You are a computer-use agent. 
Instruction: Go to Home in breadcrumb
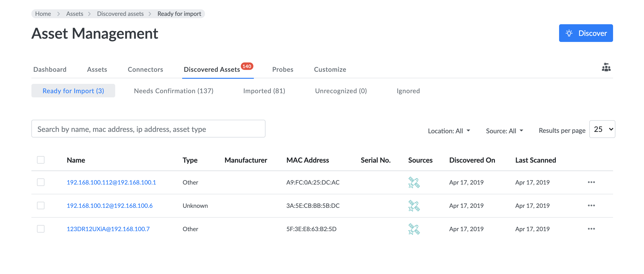43,14
